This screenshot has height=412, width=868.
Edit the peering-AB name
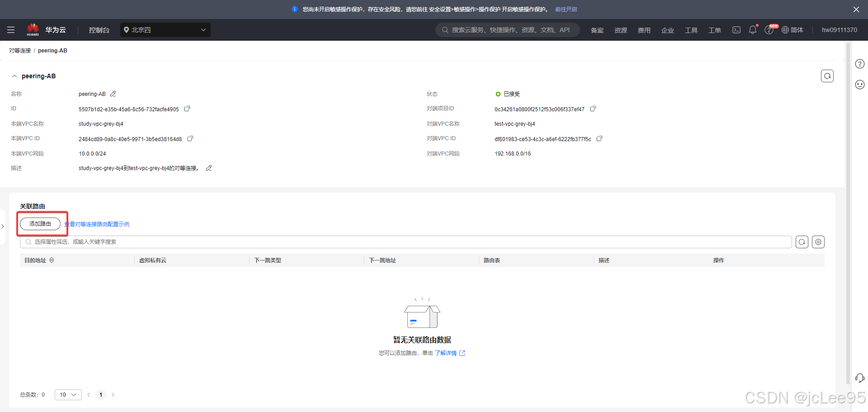coord(113,94)
